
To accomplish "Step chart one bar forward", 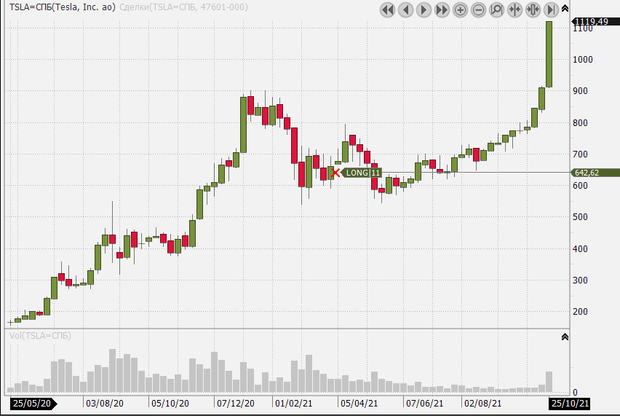I will click(424, 10).
